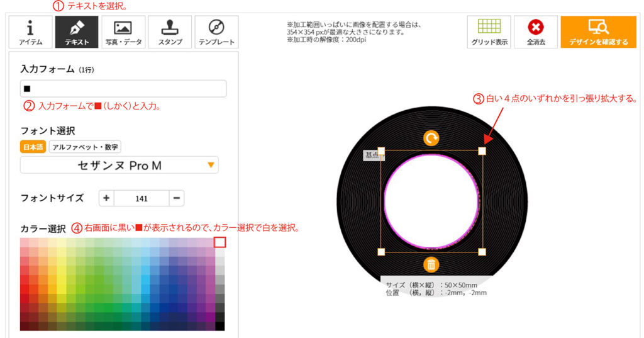Click the orange rotate handle icon
Screen dimensions: 644x338
pyautogui.click(x=431, y=138)
